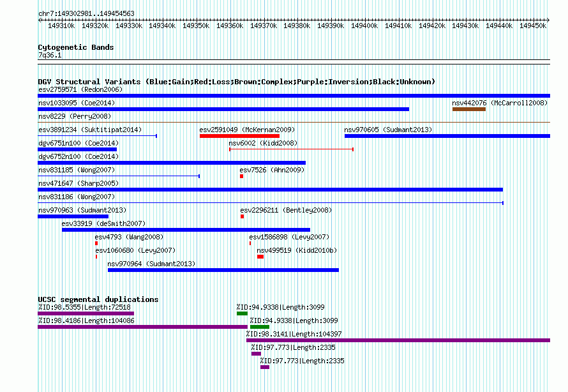
Task: Select purple bar of %ID:98.3141 Length:104397
Action: click(398, 340)
